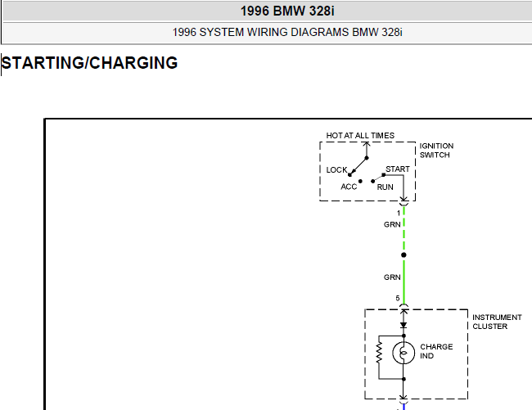Click the INSTRUMENT CLUSTER label
The width and height of the screenshot is (532, 410).
point(497,322)
